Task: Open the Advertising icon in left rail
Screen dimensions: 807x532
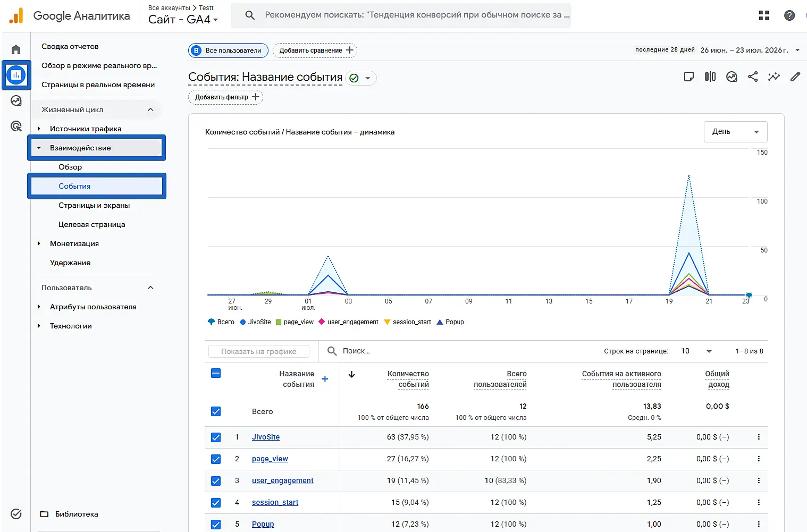Action: coord(16,126)
